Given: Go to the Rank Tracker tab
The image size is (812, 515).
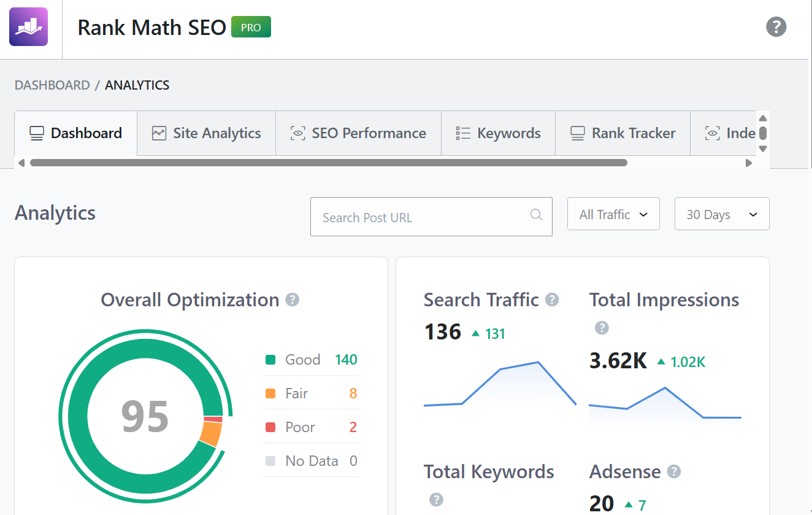Looking at the screenshot, I should (622, 133).
